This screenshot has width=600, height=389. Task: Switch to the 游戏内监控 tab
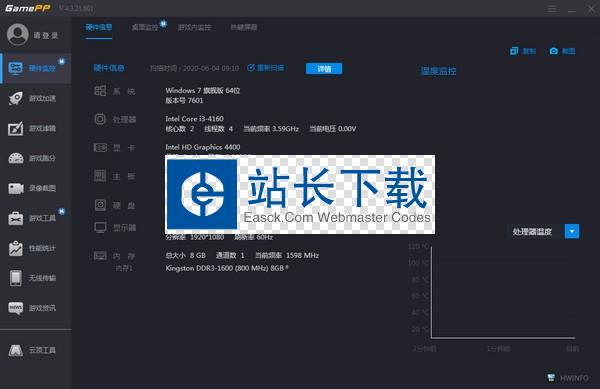tap(194, 27)
